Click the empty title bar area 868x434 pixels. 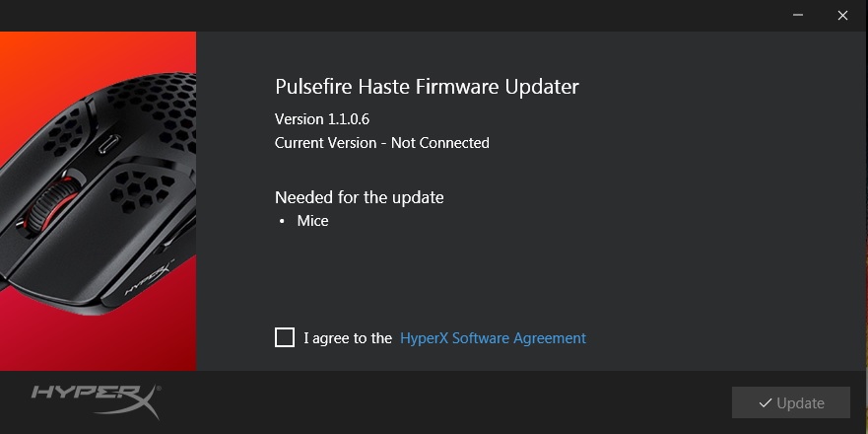point(394,15)
